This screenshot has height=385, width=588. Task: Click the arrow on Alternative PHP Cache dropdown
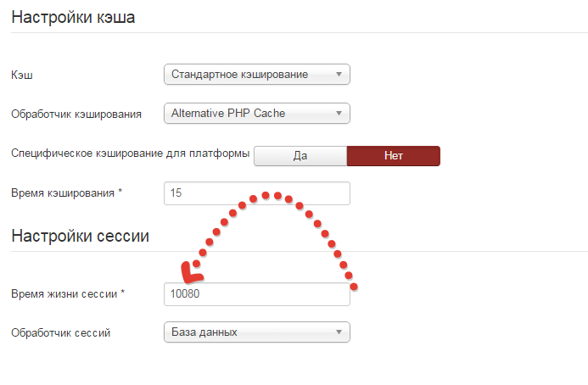(x=339, y=113)
